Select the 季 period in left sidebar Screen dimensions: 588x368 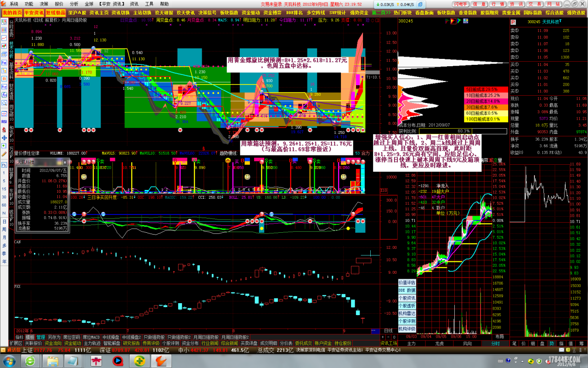[x=4, y=253]
